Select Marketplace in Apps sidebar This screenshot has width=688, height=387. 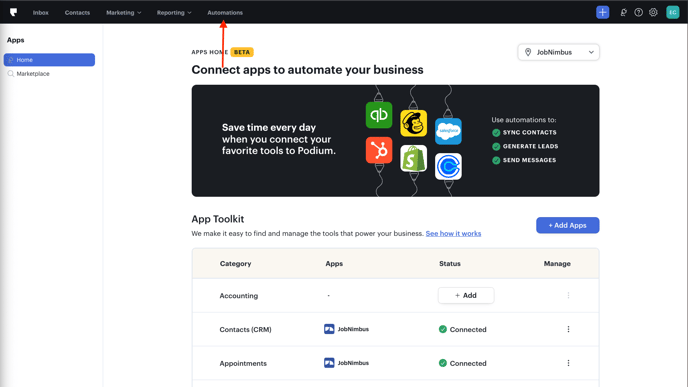33,74
